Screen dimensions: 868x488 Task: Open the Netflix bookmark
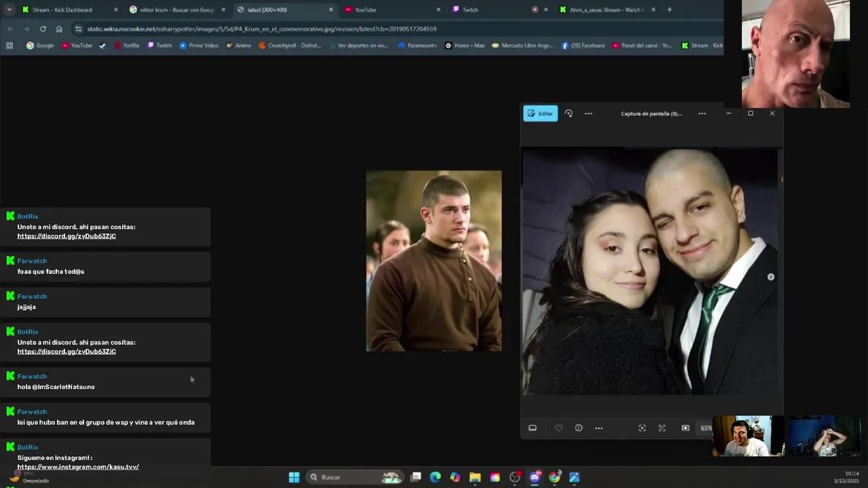click(127, 45)
